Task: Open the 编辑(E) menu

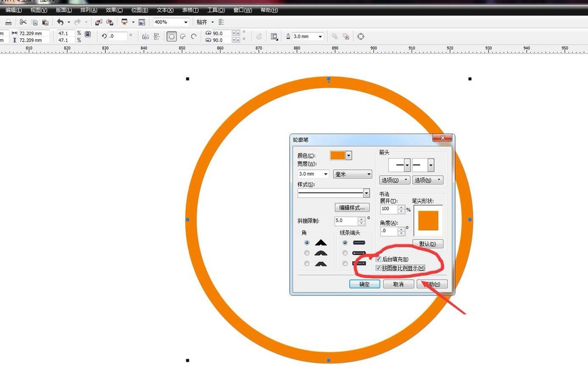Action: pos(14,10)
